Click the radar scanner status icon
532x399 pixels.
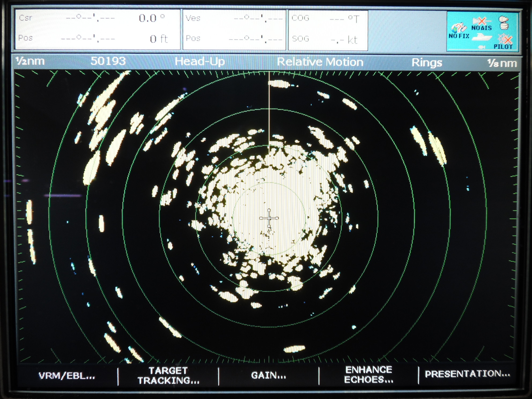click(504, 23)
